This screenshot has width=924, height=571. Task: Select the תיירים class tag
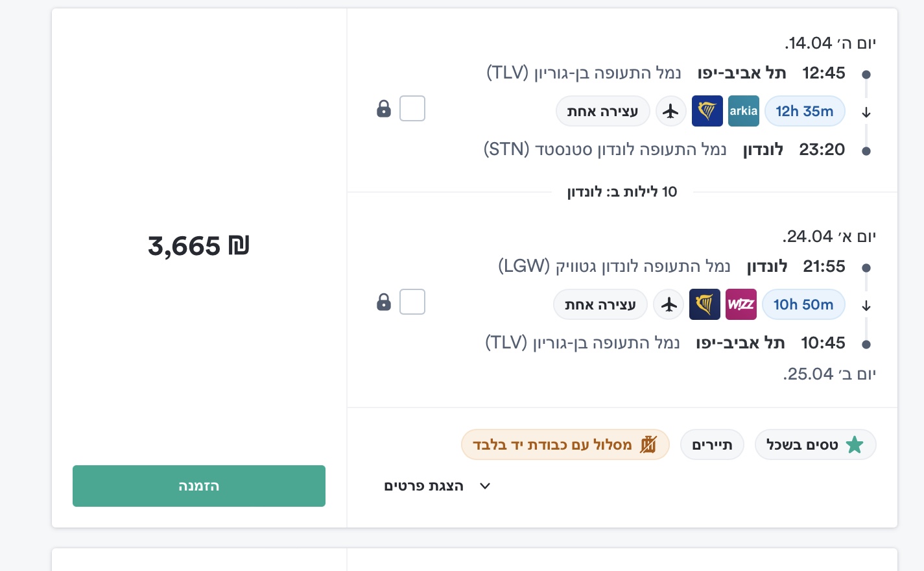[712, 445]
